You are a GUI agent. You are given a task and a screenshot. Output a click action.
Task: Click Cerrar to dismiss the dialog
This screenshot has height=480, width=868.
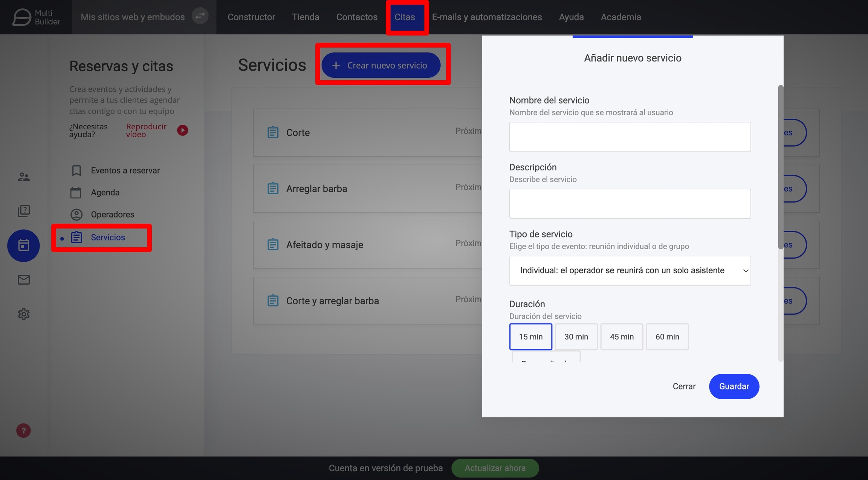click(684, 386)
